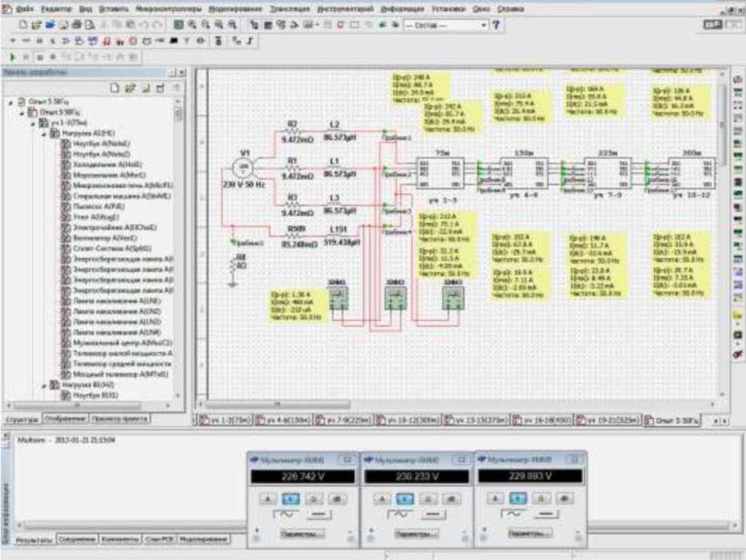Image resolution: width=746 pixels, height=560 pixels.
Task: Click the first zoom magnifier icon in the toolbar
Action: point(191,25)
